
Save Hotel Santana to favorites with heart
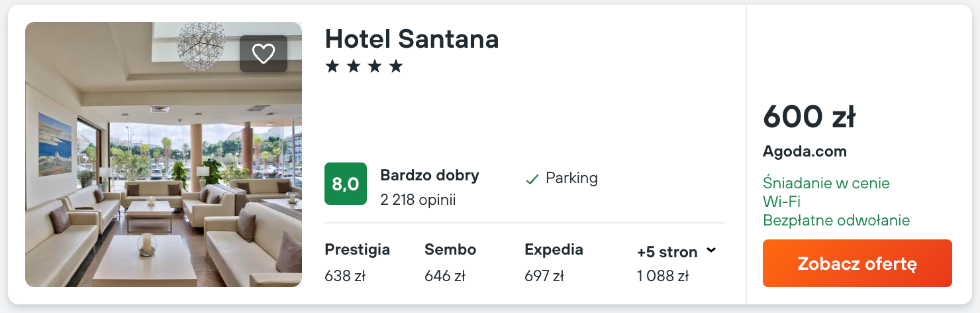coord(264,54)
